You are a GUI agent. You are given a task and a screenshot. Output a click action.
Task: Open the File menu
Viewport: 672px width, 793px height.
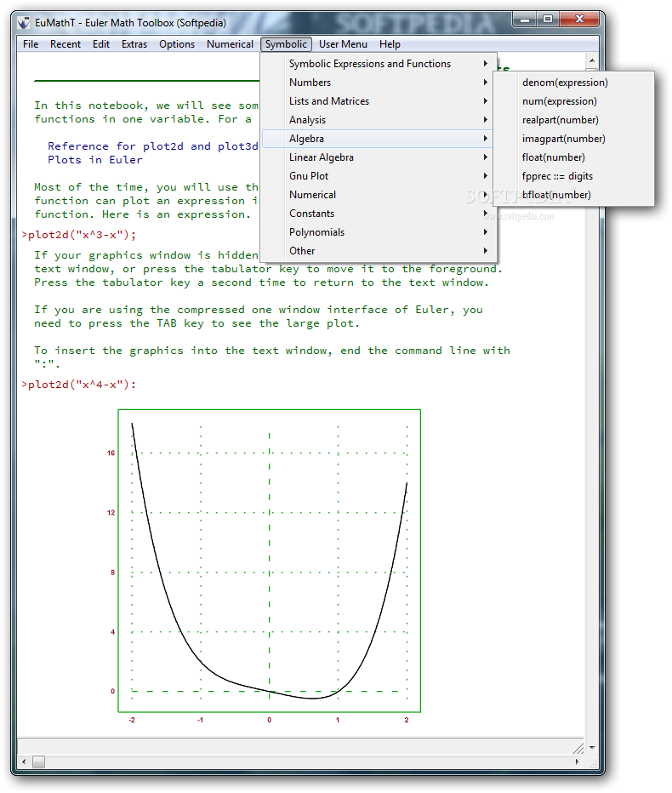pyautogui.click(x=31, y=44)
